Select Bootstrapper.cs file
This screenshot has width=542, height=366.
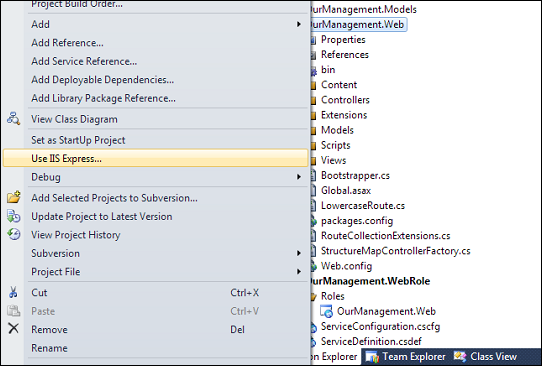click(x=355, y=176)
